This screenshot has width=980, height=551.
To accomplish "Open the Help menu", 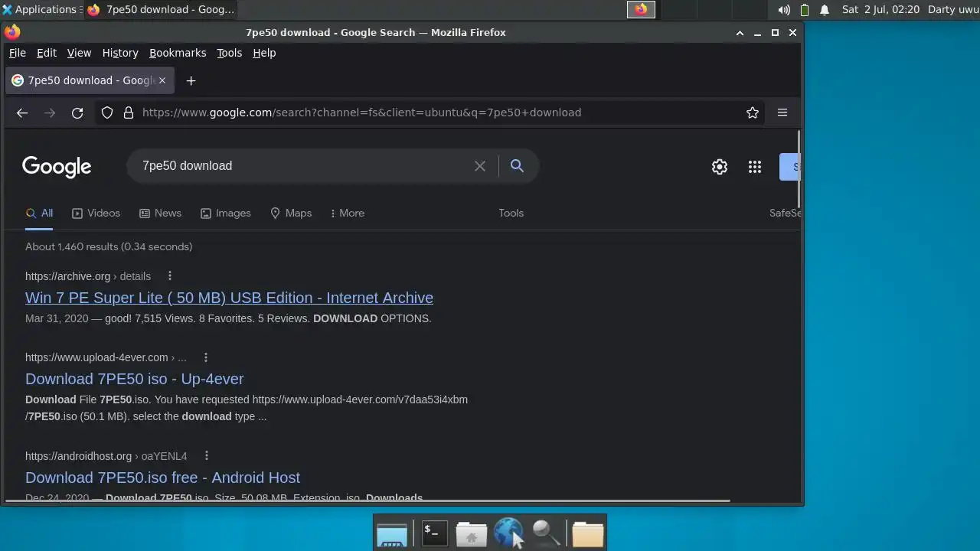I will 264,53.
